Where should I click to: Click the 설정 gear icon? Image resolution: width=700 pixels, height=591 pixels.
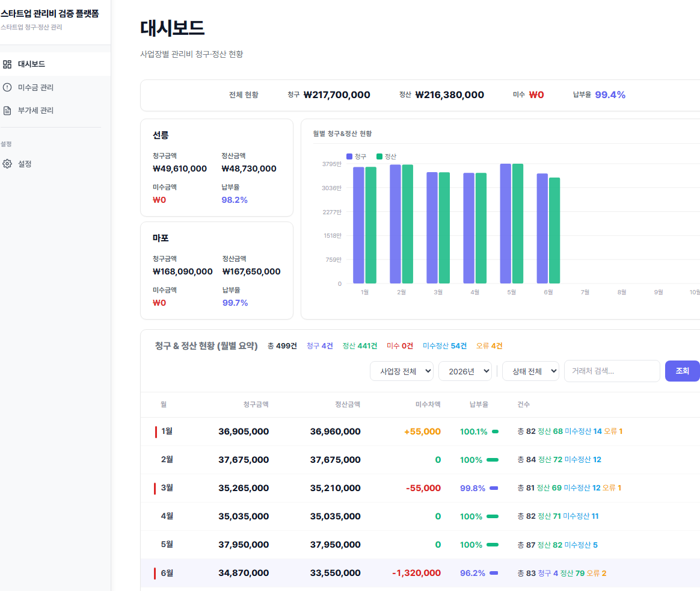point(7,164)
